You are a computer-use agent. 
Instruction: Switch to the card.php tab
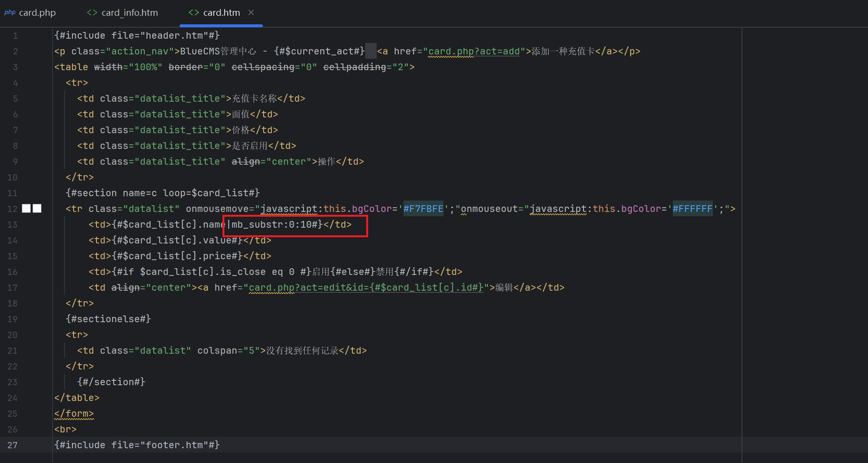(30, 13)
